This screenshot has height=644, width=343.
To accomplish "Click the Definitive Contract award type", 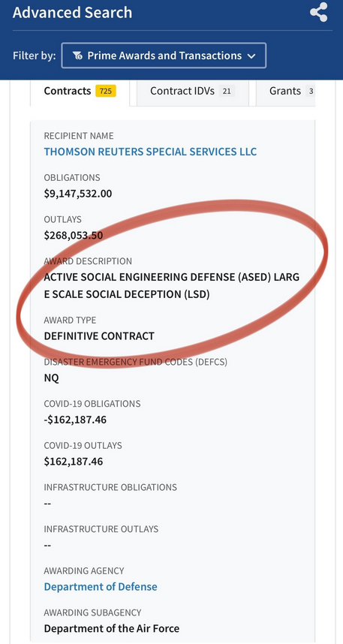I will (99, 336).
